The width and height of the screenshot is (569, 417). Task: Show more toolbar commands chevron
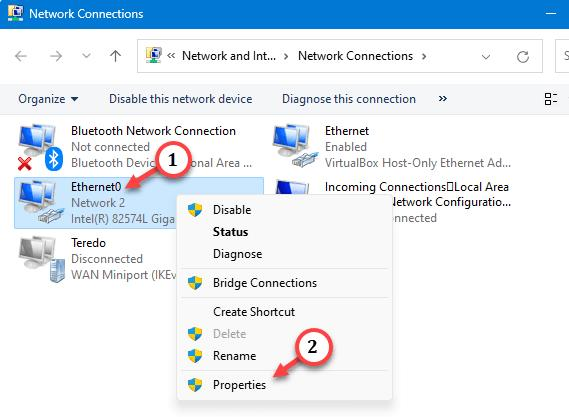(x=442, y=98)
